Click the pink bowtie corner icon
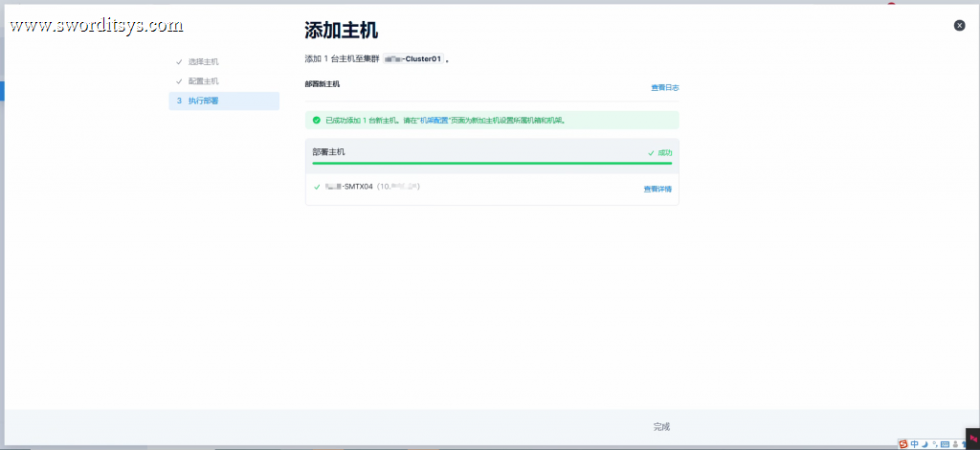The image size is (980, 450). pyautogui.click(x=973, y=439)
